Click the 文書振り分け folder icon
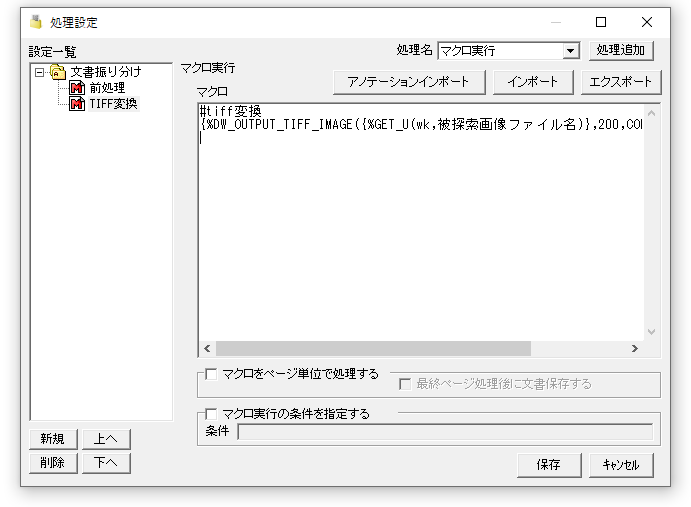The image size is (691, 507). (x=58, y=72)
